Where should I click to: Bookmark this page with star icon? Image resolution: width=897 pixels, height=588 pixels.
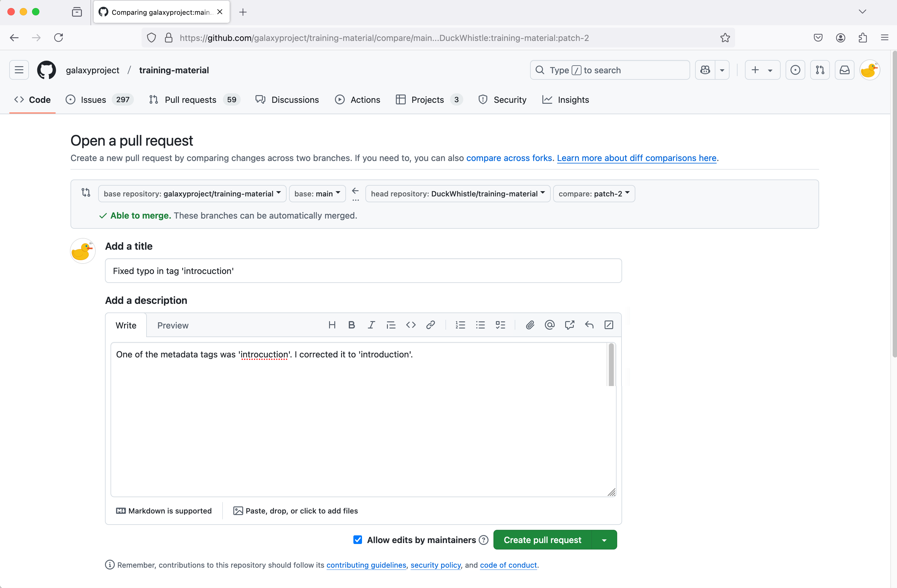tap(725, 38)
